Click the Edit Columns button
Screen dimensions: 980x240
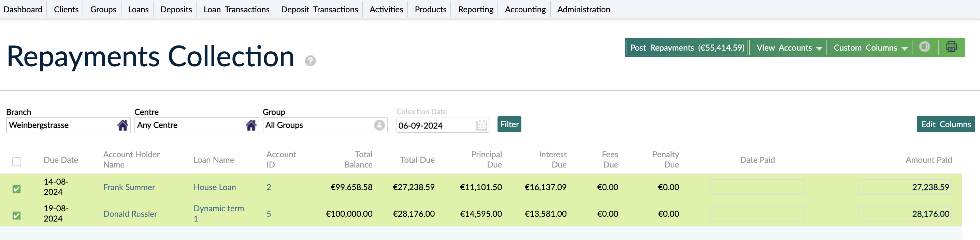[x=946, y=124]
